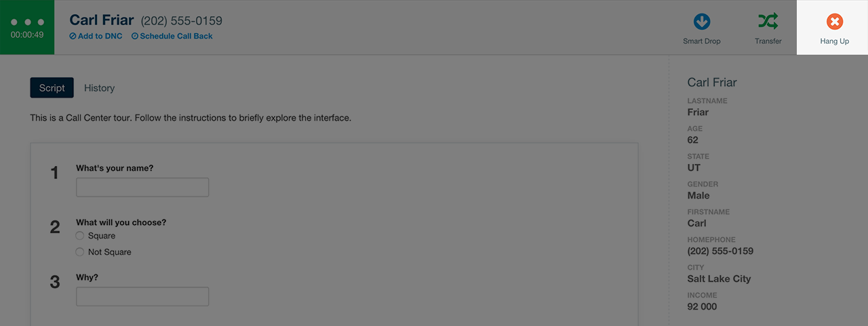Click the Smart Drop label text
868x326 pixels.
click(x=702, y=41)
